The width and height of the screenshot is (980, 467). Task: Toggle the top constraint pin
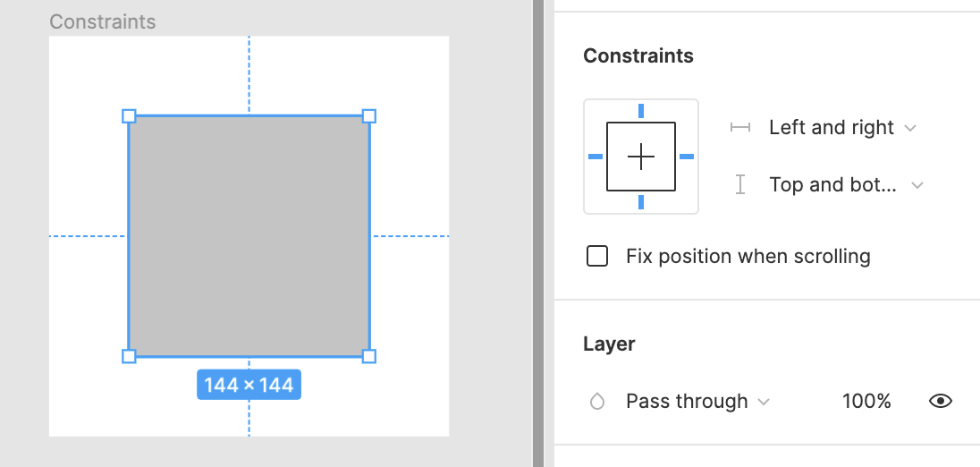[640, 111]
